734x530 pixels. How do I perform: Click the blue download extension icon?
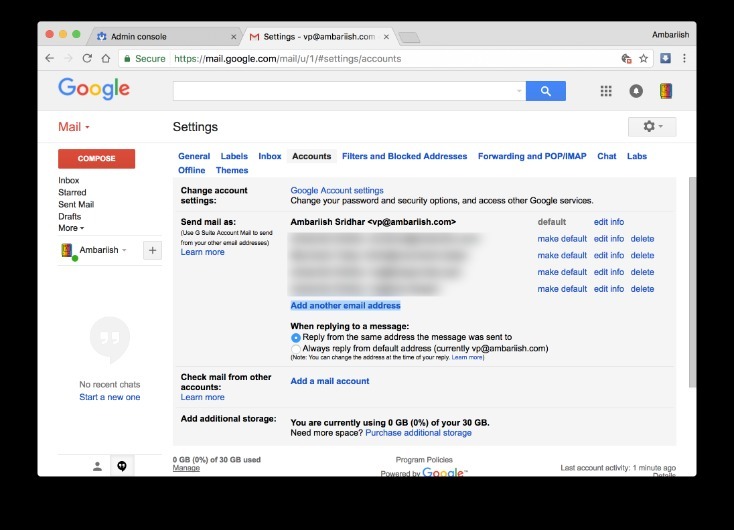[x=665, y=58]
